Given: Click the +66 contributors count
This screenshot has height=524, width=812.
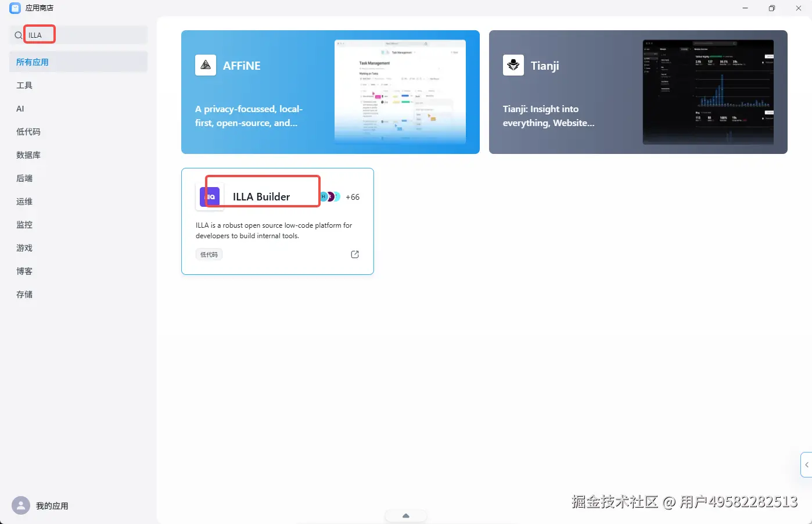Looking at the screenshot, I should (x=353, y=197).
